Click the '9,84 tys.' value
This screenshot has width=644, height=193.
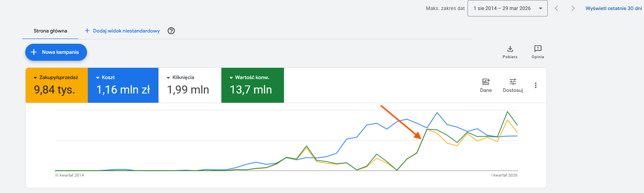55,90
